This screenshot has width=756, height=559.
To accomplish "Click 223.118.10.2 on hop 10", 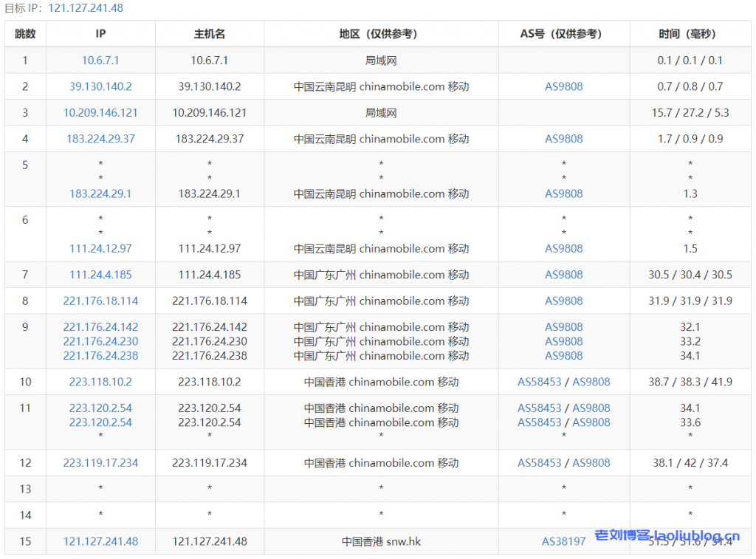I will [100, 382].
